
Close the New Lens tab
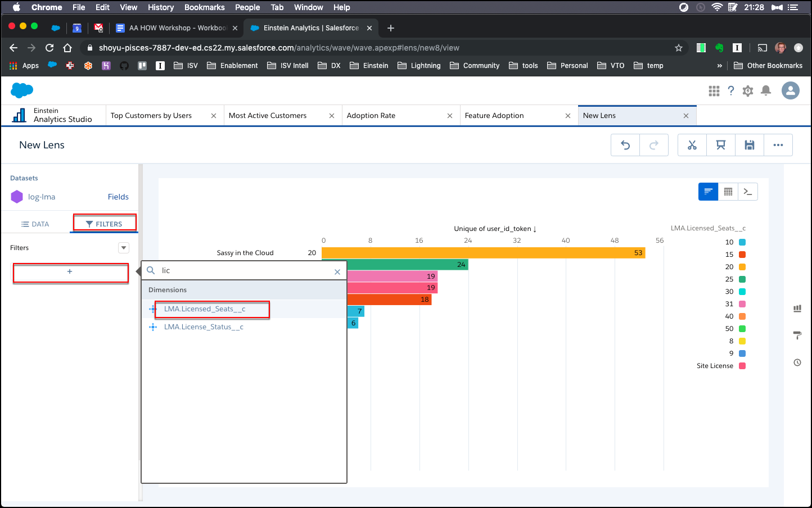(x=686, y=116)
